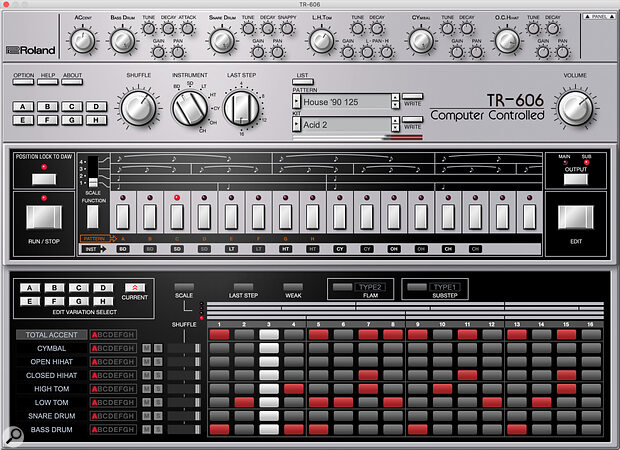620x450 pixels.
Task: Open the About menu
Action: pos(72,82)
